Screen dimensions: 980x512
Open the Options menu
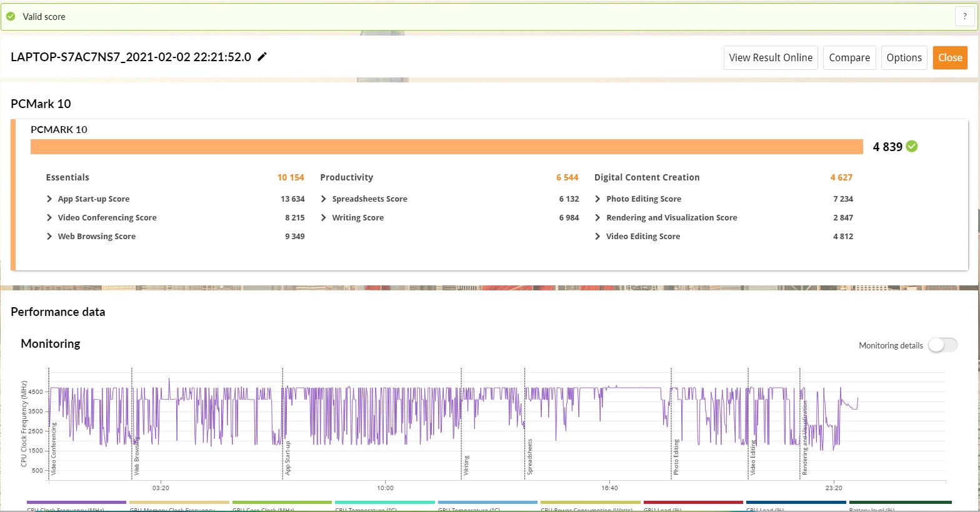point(904,57)
